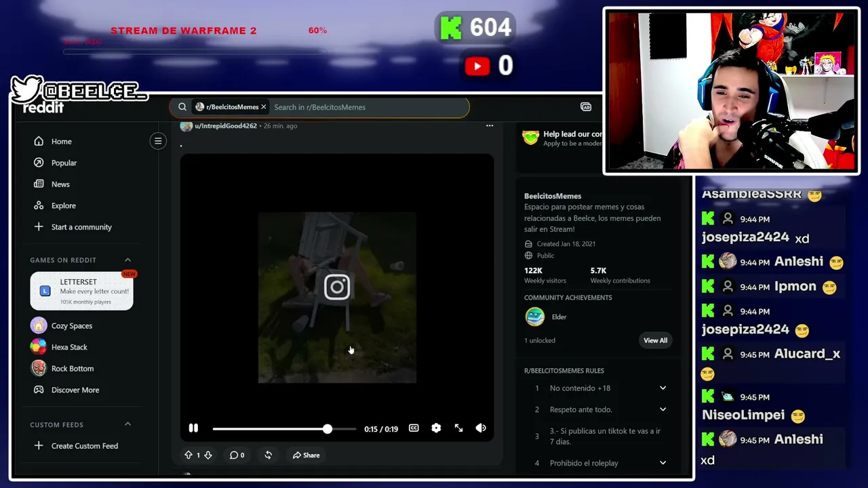Click the video time 0:15 / 0:19
This screenshot has width=868, height=488.
381,429
